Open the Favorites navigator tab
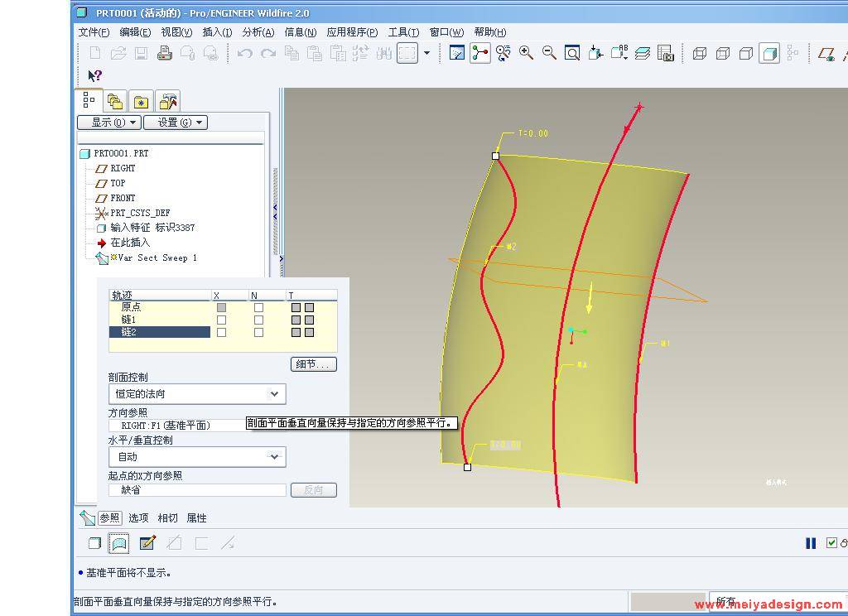The width and height of the screenshot is (848, 616). coord(141,101)
